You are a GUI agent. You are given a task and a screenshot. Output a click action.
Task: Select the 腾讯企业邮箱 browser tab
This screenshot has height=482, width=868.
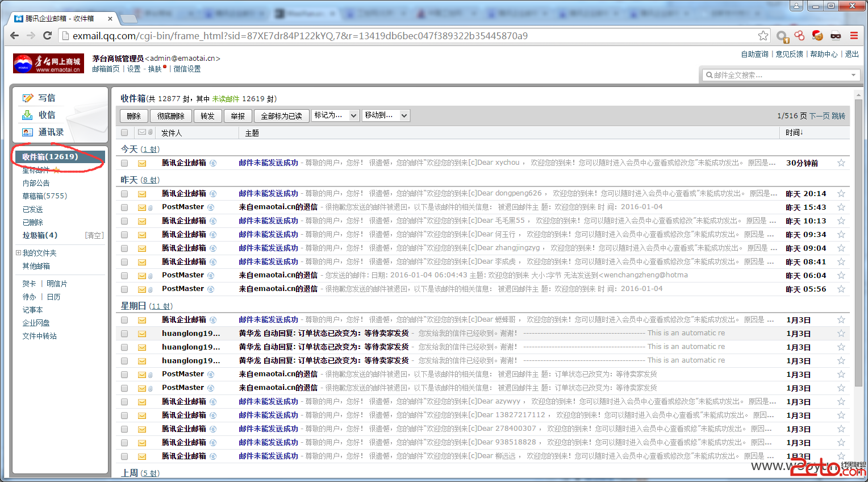(64, 18)
